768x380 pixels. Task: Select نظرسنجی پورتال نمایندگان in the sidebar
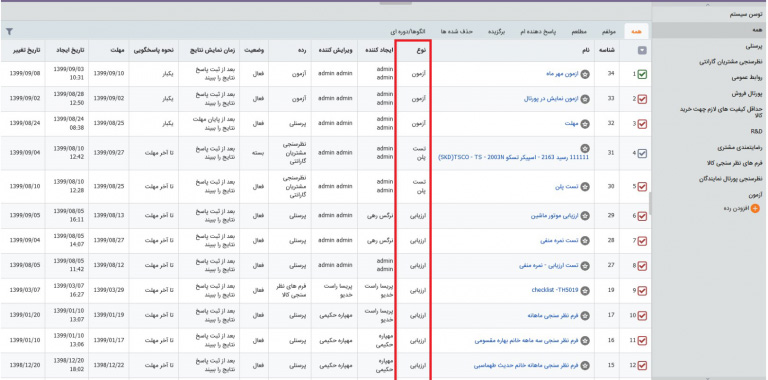731,179
